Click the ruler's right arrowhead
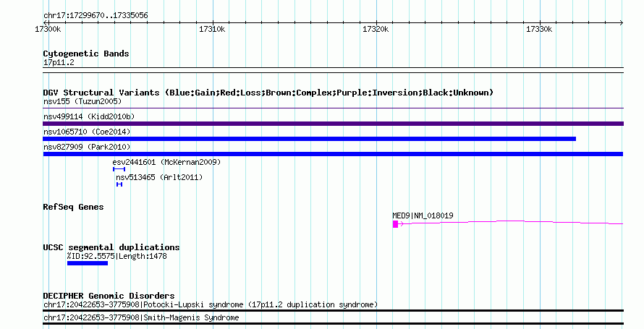 622,23
